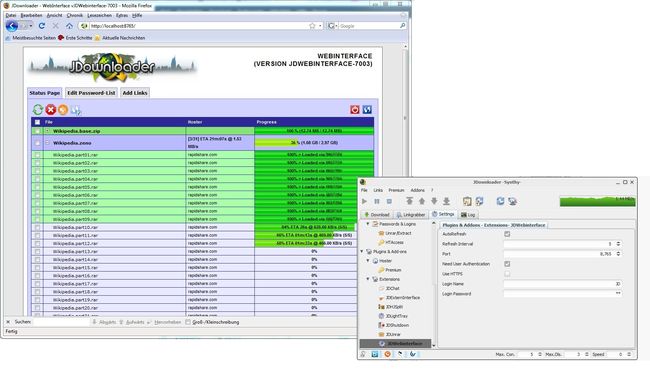Viewport: 650px width, 372px height.
Task: Click orange icon in web interface toolbar
Action: (63, 109)
